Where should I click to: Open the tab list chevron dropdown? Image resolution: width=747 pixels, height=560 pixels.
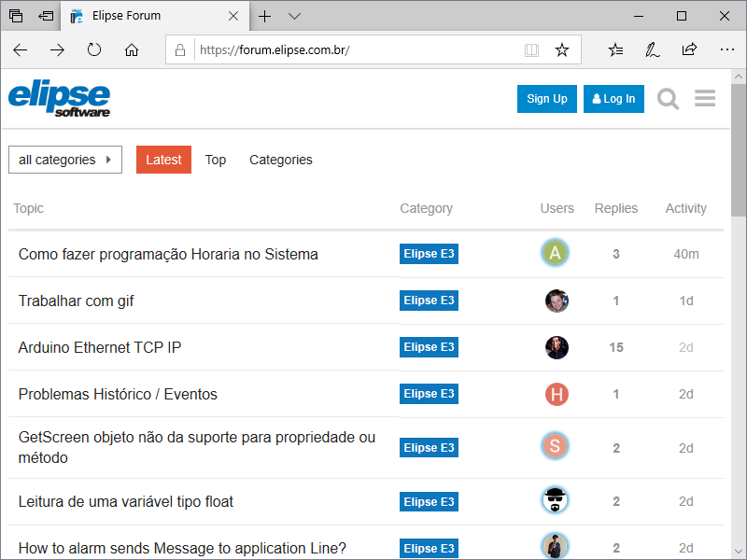coord(294,16)
